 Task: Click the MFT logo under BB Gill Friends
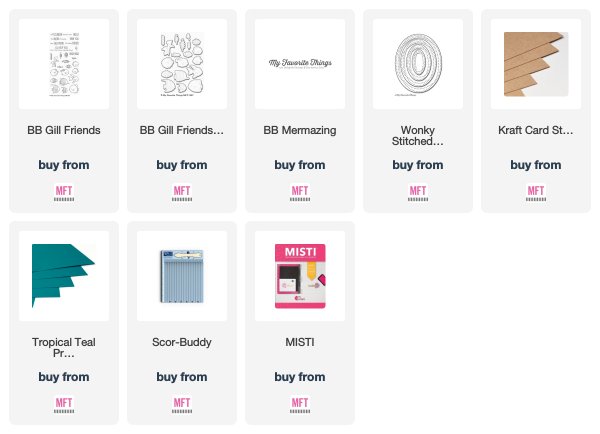(64, 193)
